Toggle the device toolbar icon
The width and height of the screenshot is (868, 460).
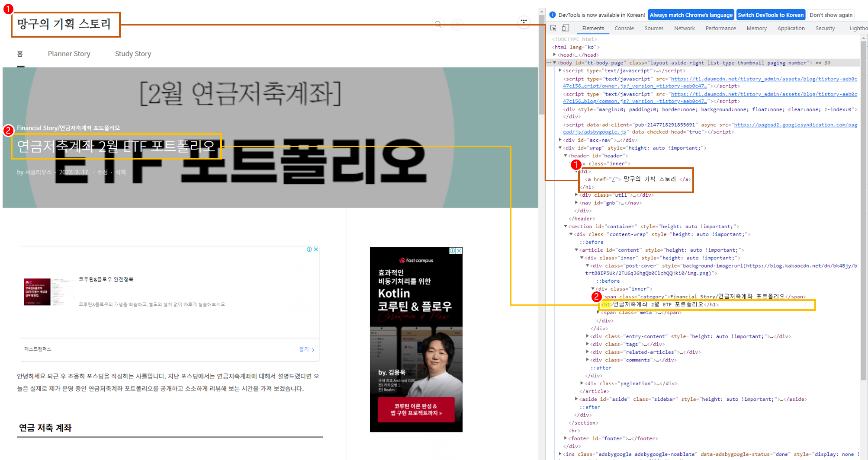point(565,28)
